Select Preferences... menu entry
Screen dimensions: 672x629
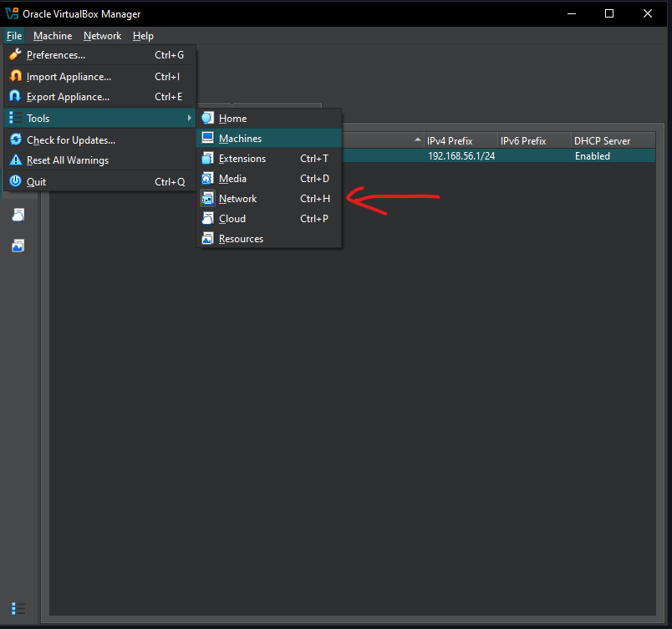pos(99,55)
